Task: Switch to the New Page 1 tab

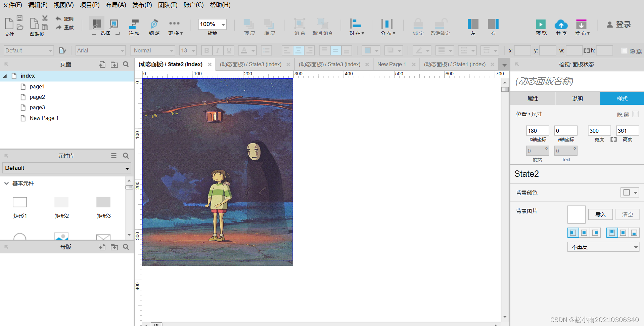Action: click(x=392, y=64)
